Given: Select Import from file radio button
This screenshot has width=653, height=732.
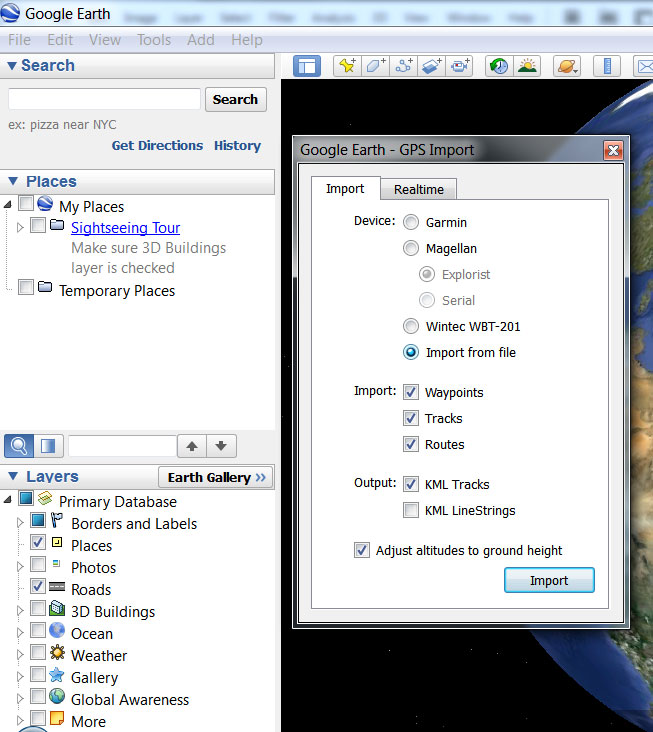Looking at the screenshot, I should coord(411,352).
